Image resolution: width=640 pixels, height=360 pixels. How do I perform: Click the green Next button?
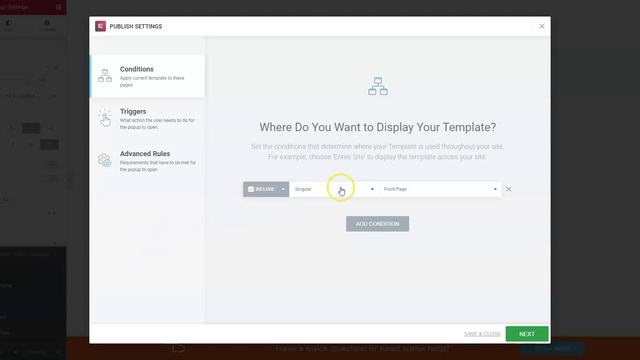click(x=527, y=334)
